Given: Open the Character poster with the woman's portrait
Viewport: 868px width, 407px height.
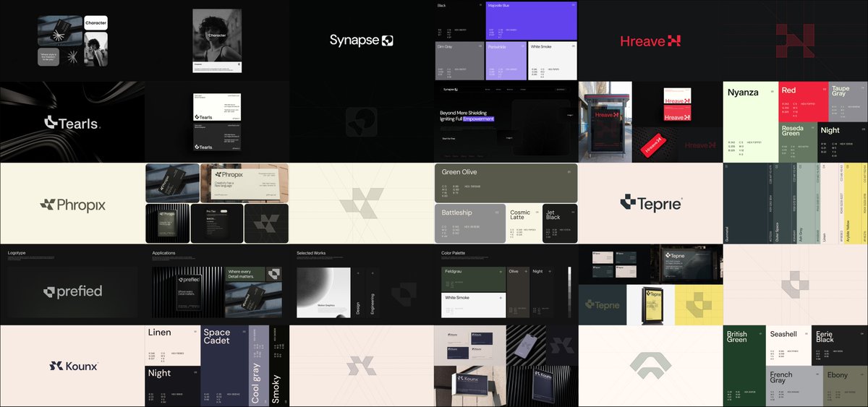Looking at the screenshot, I should pyautogui.click(x=217, y=40).
